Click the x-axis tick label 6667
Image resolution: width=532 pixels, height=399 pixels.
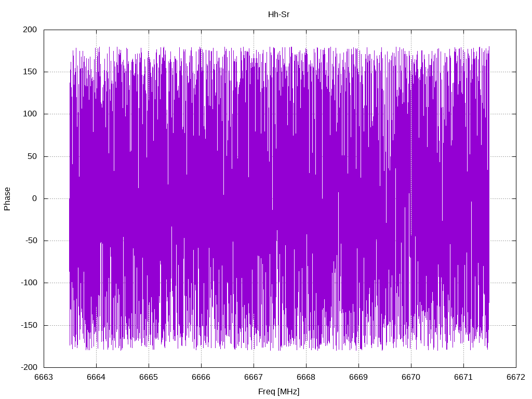click(254, 377)
